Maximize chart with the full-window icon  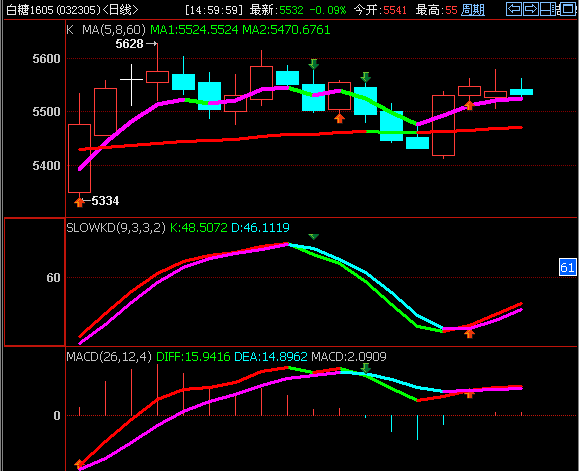click(x=567, y=9)
